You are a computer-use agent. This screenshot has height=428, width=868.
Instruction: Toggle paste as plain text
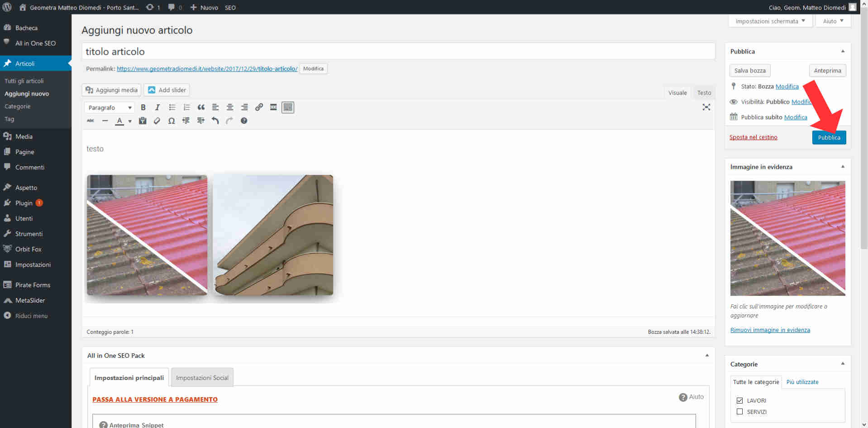[x=143, y=121]
